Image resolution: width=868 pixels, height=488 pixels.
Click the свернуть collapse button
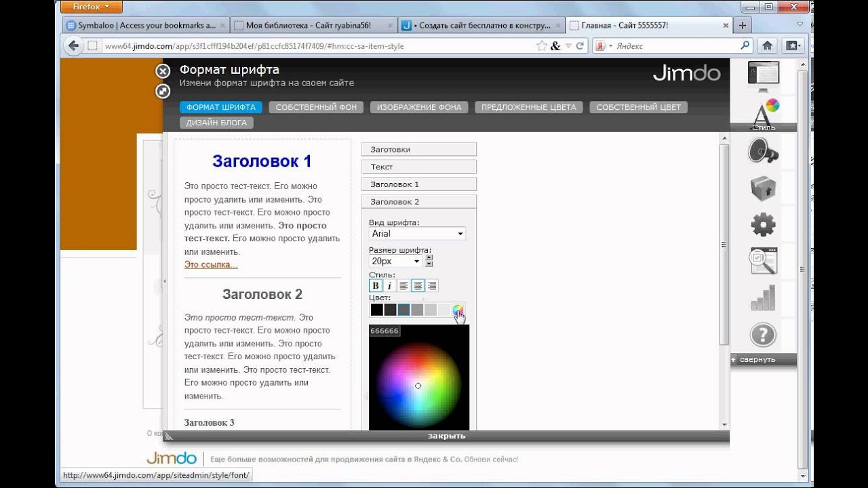point(757,359)
